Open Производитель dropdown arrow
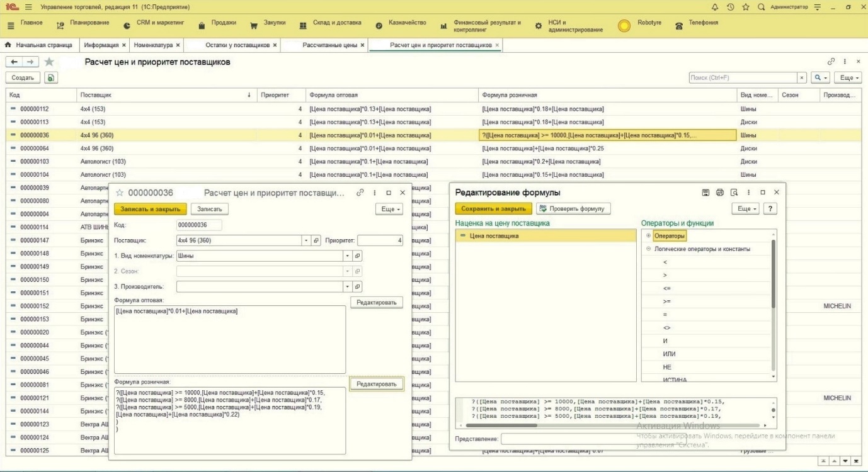The image size is (868, 472). click(347, 286)
